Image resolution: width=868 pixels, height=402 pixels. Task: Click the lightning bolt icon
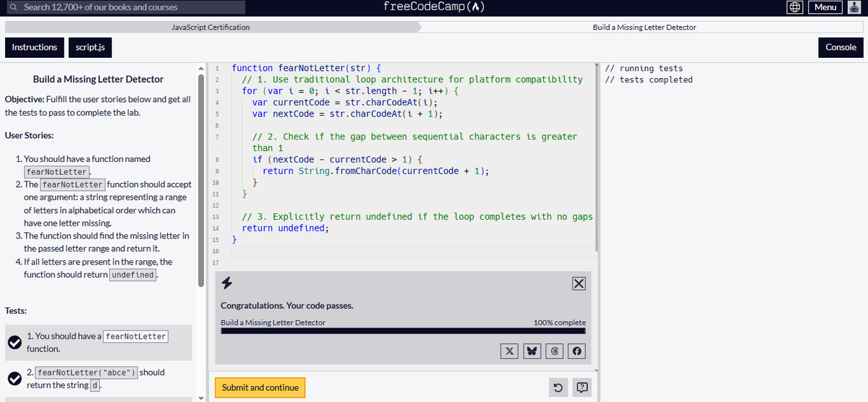[x=227, y=283]
